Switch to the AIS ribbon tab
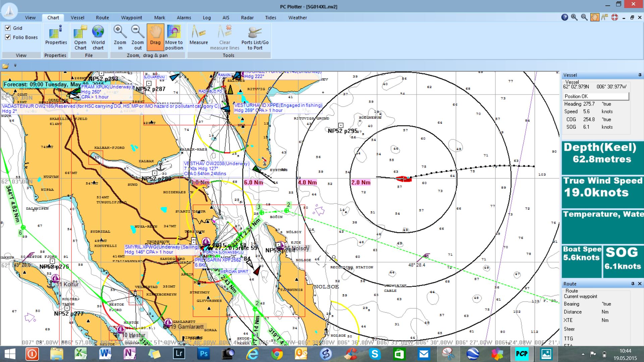This screenshot has width=644, height=362. (226, 18)
